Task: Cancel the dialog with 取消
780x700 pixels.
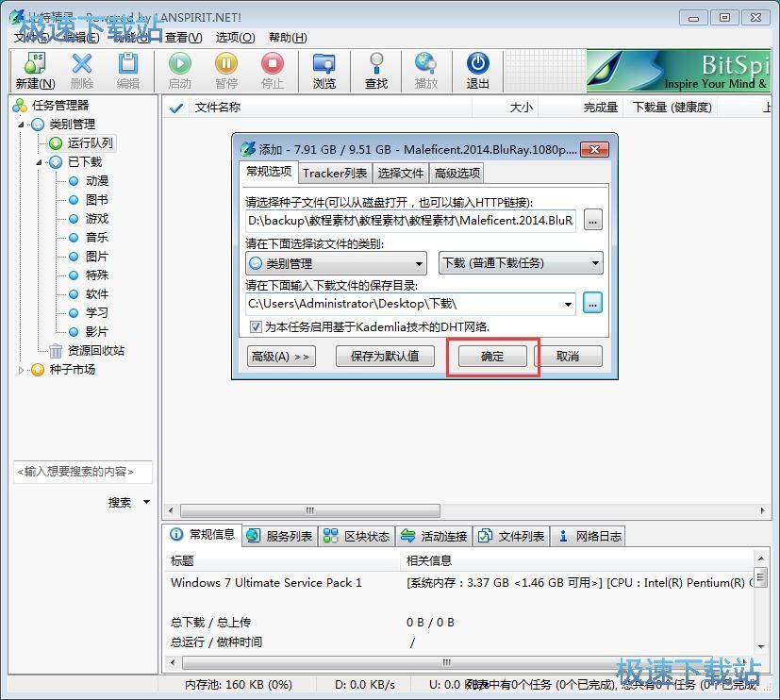Action: point(568,357)
